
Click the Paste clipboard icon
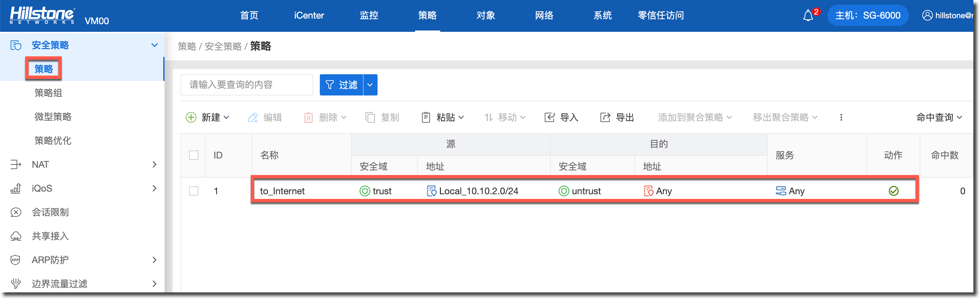(x=426, y=117)
